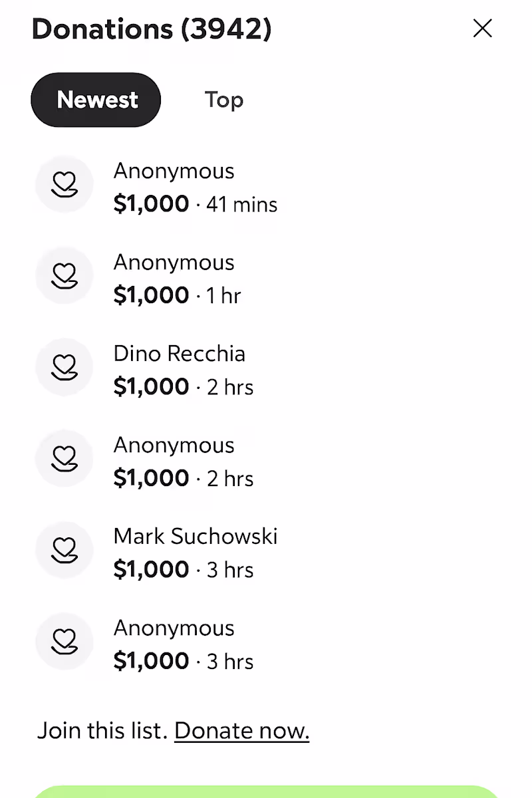Click the Donations (3942) heading
The width and height of the screenshot is (532, 798).
pos(152,29)
